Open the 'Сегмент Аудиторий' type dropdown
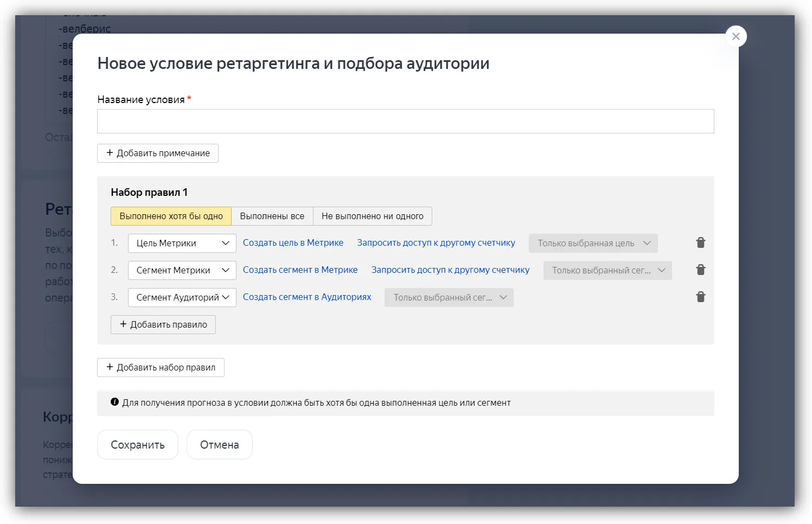 click(x=182, y=297)
